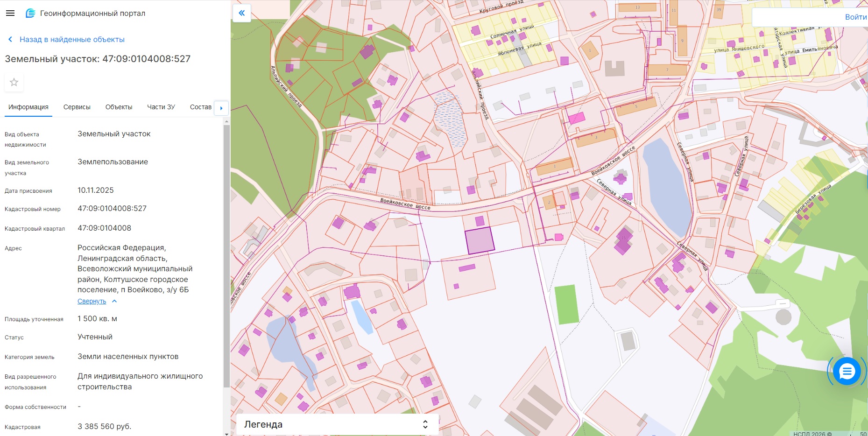Click the back arrow next to Назад
Screen dimensions: 868x436
coord(10,39)
